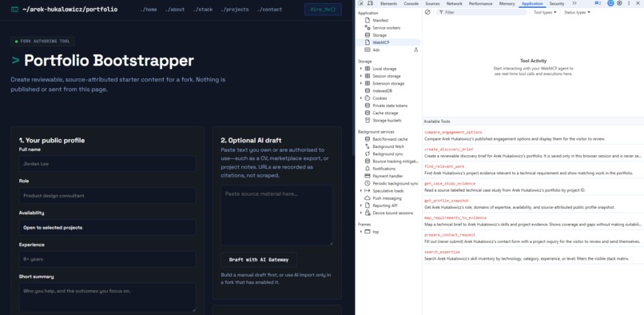The image size is (644, 315).
Task: Click the Filter box in WebMCP panel
Action: 481,12
